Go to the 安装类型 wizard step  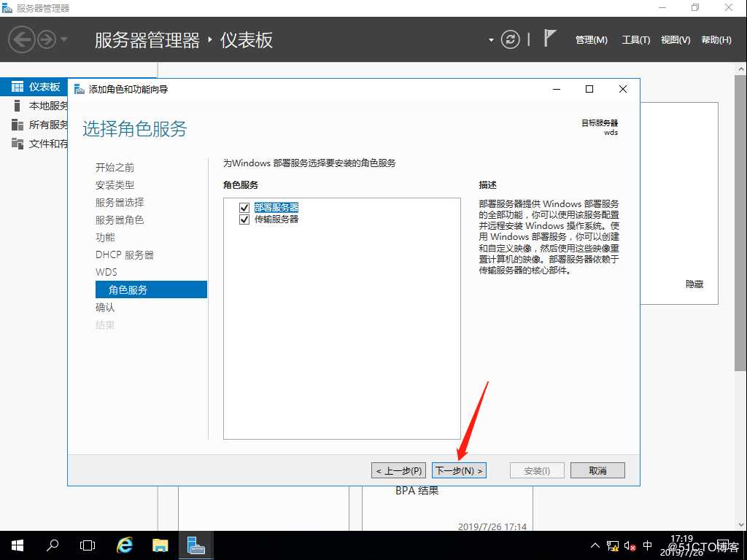tap(115, 184)
